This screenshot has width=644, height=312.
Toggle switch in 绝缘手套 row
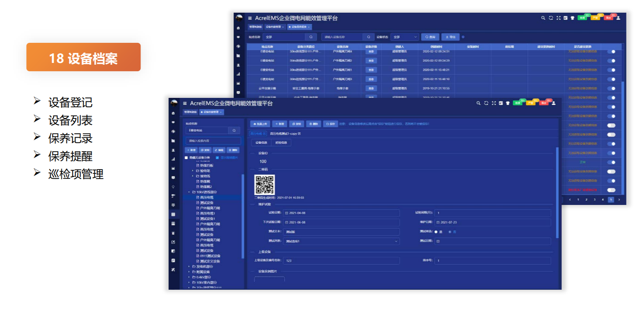[611, 88]
